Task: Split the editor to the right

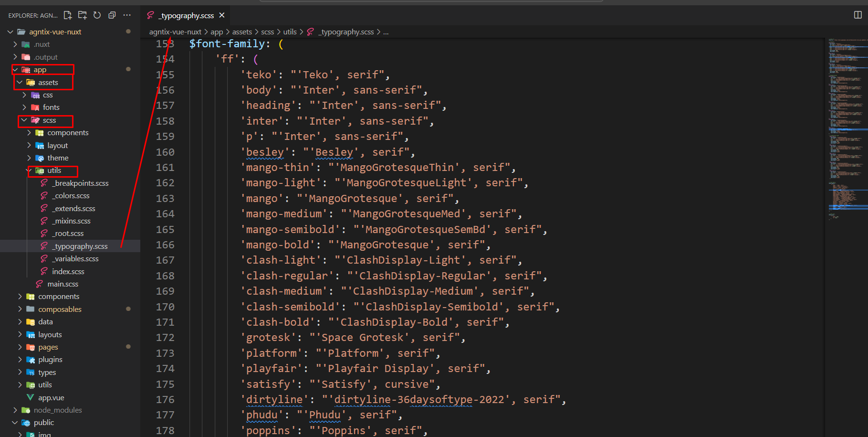Action: (858, 15)
